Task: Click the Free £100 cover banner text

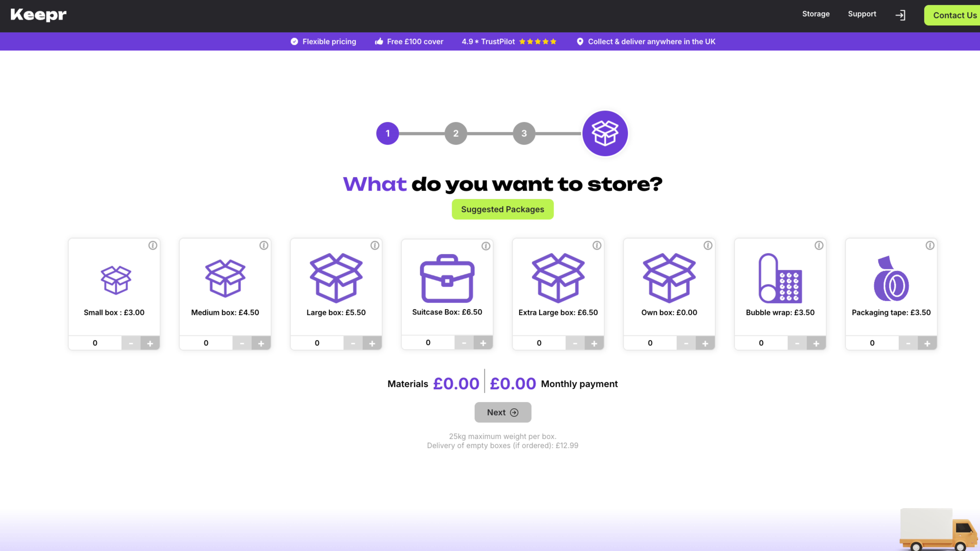Action: (x=415, y=41)
